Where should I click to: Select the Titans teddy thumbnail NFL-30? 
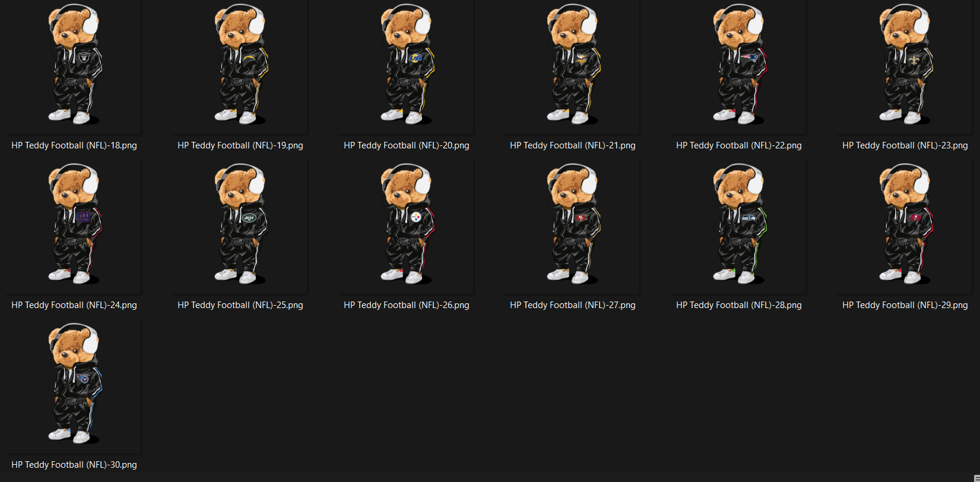pos(74,385)
